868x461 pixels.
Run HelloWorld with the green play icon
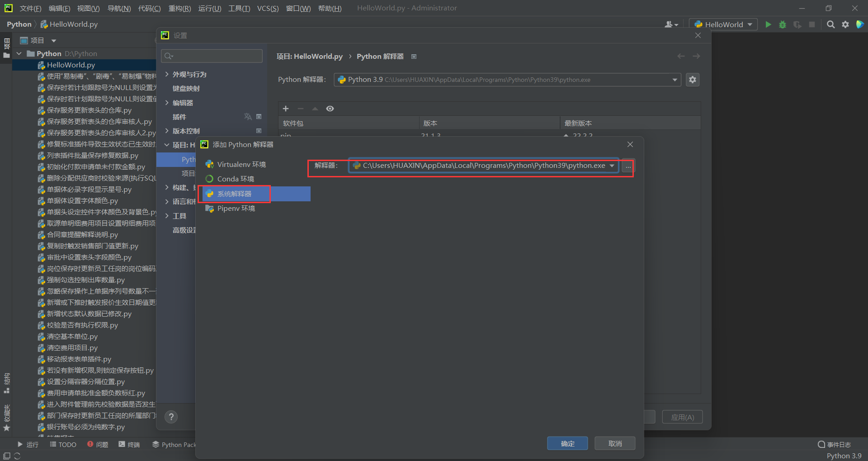768,24
